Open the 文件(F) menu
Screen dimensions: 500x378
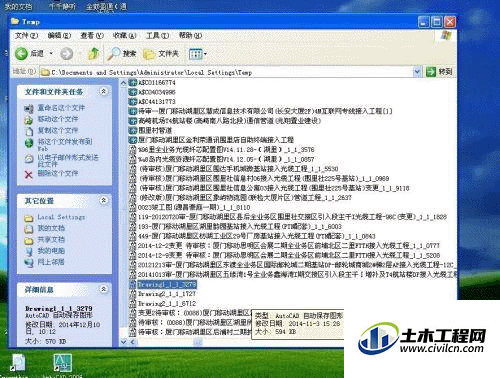coord(26,35)
